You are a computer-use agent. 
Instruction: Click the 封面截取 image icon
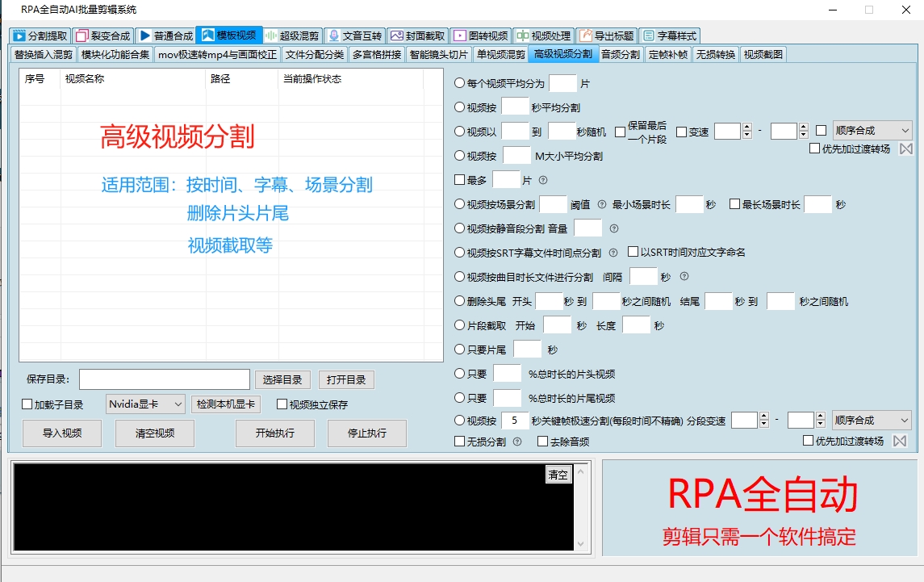(397, 35)
